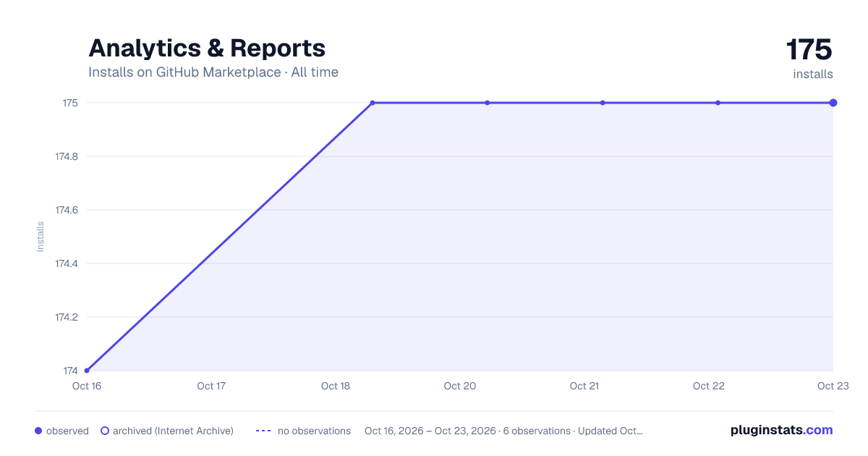Click the 'Oct 21' x-axis label

tap(584, 386)
